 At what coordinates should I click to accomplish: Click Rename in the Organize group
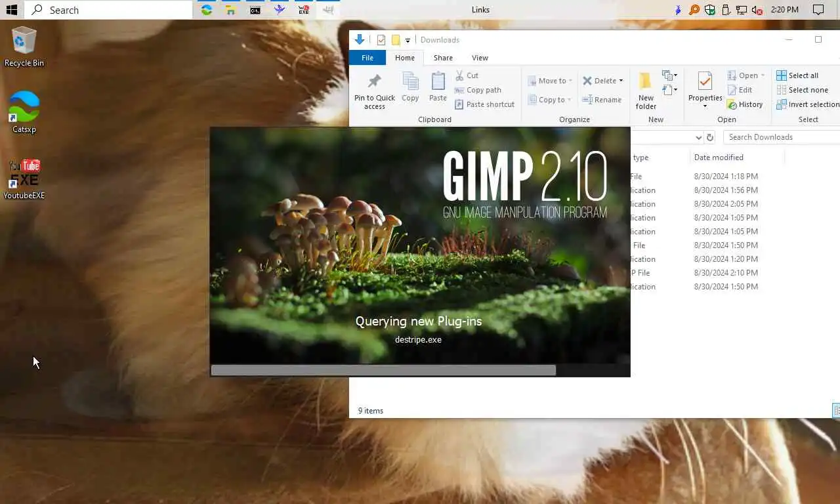602,100
